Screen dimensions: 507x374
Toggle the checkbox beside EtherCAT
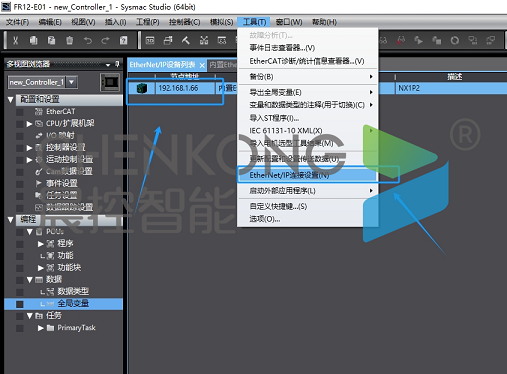pyautogui.click(x=20, y=112)
